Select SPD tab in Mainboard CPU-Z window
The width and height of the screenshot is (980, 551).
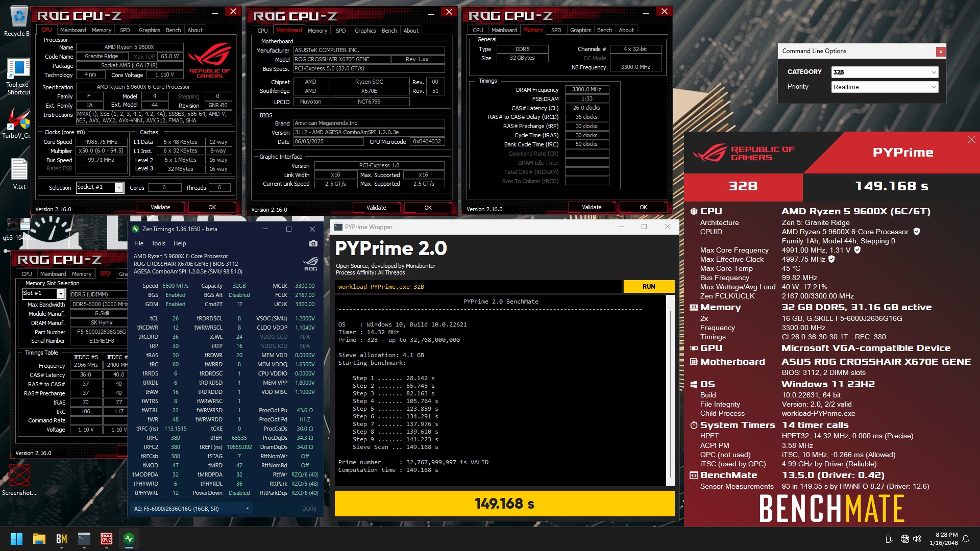click(x=341, y=31)
